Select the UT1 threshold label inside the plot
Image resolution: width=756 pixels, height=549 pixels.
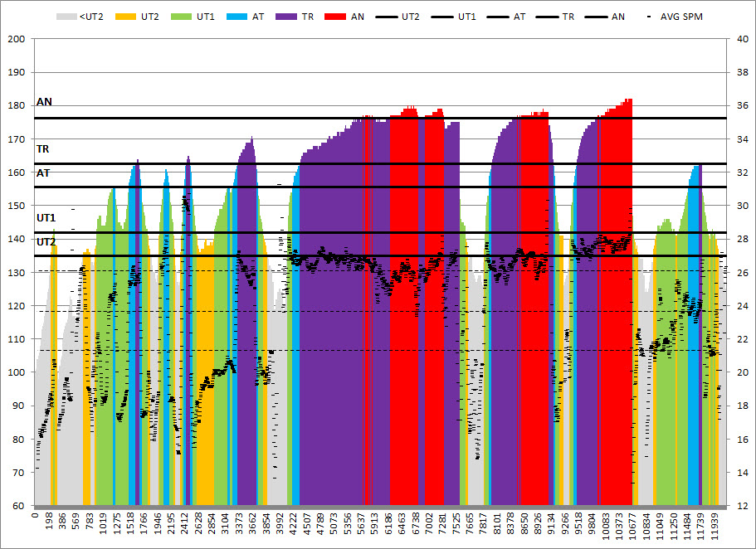coord(46,217)
